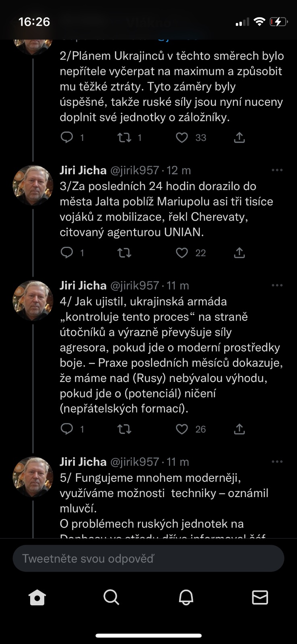This screenshot has height=644, width=297.
Task: Open the Messages envelope tab
Action: pyautogui.click(x=260, y=598)
